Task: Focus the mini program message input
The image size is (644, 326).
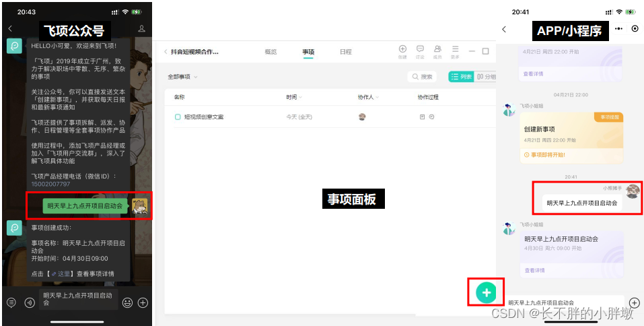Action: click(x=563, y=303)
